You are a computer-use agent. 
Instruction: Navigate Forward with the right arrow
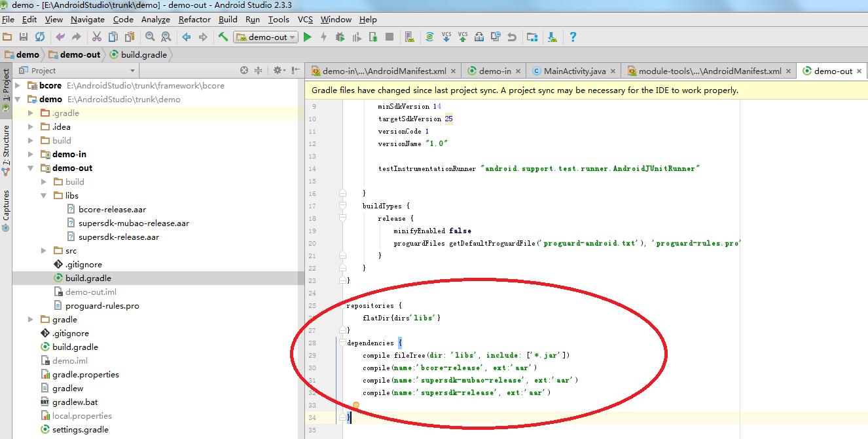pyautogui.click(x=203, y=37)
